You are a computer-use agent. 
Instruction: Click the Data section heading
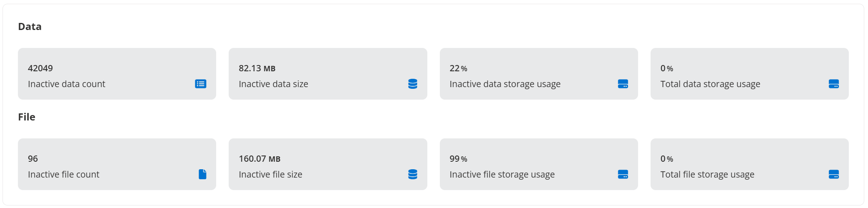pos(30,27)
